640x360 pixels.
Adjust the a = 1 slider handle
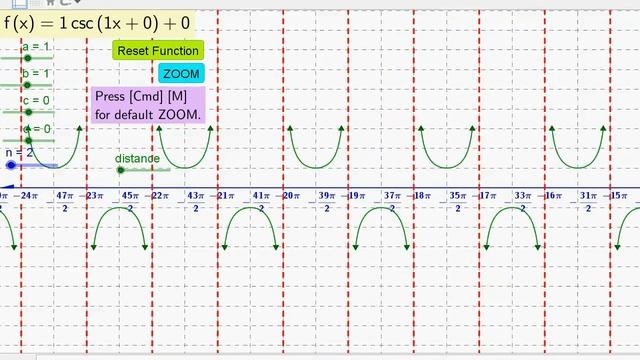[27, 58]
